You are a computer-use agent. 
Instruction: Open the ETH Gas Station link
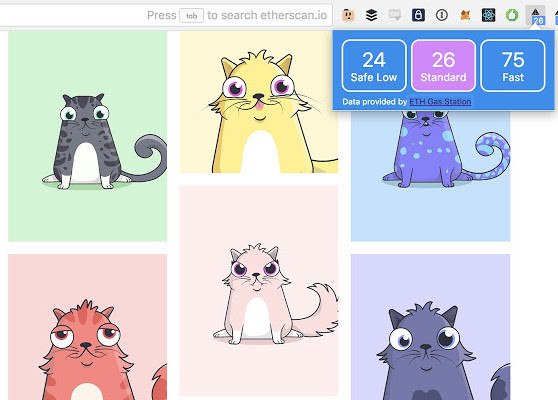tap(440, 102)
